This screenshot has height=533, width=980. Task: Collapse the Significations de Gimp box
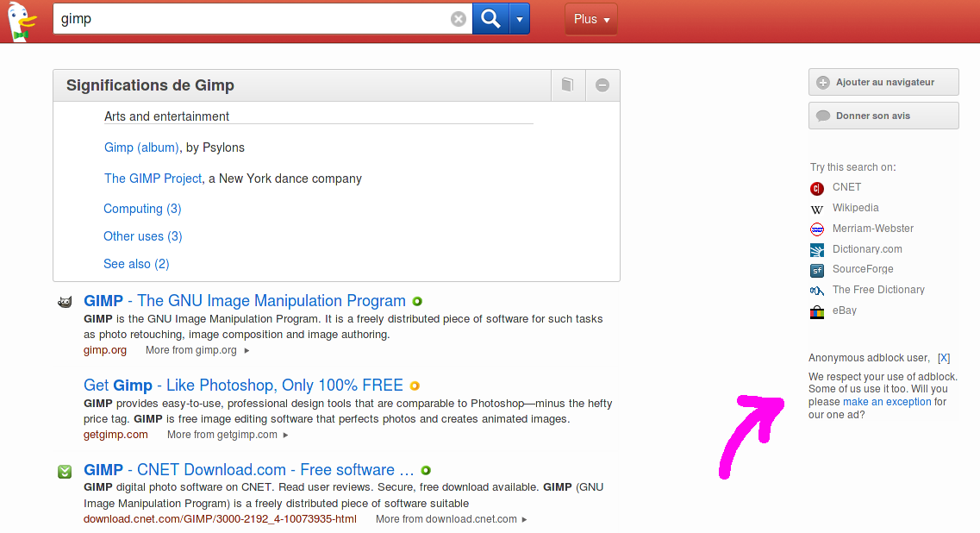[x=602, y=85]
